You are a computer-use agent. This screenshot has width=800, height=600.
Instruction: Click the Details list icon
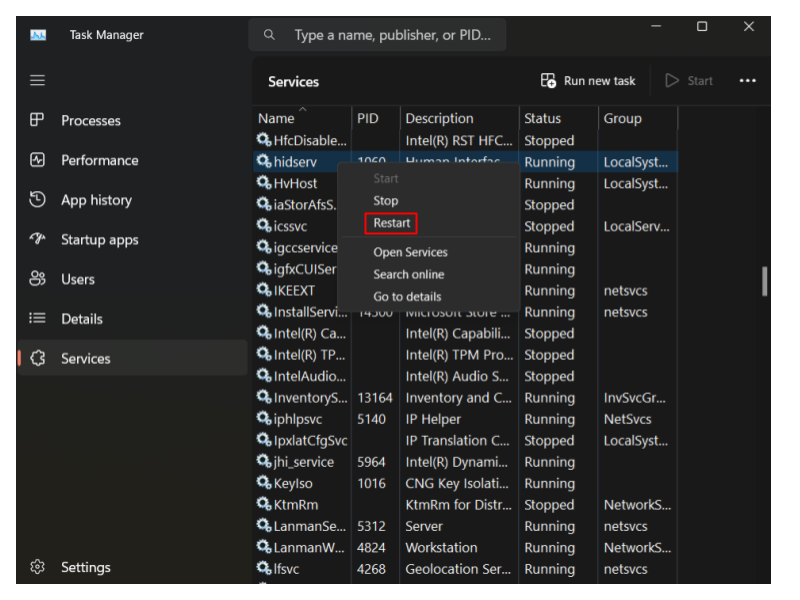click(38, 319)
